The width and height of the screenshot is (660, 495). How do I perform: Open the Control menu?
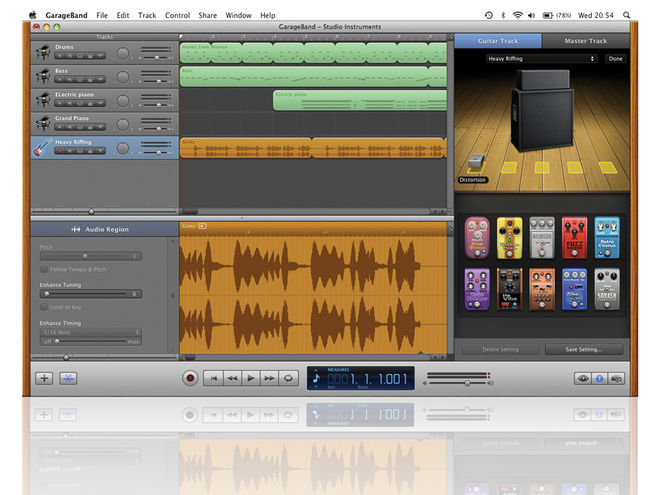(x=177, y=15)
